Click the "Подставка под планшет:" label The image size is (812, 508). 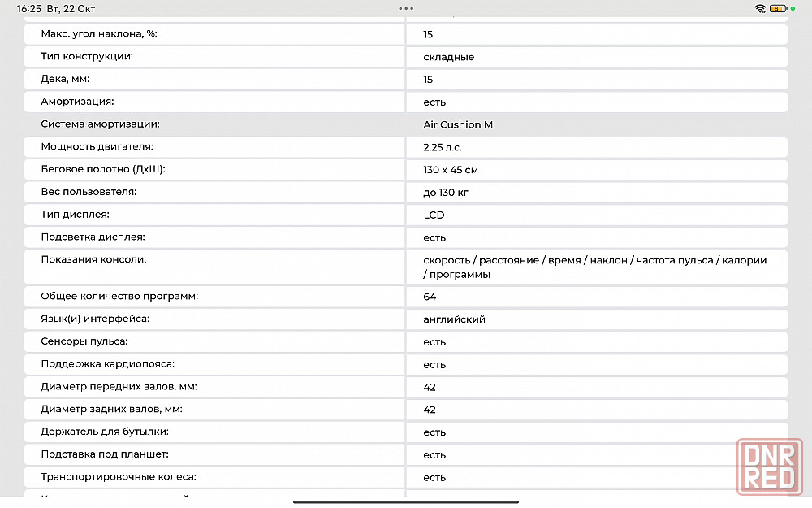coord(105,454)
